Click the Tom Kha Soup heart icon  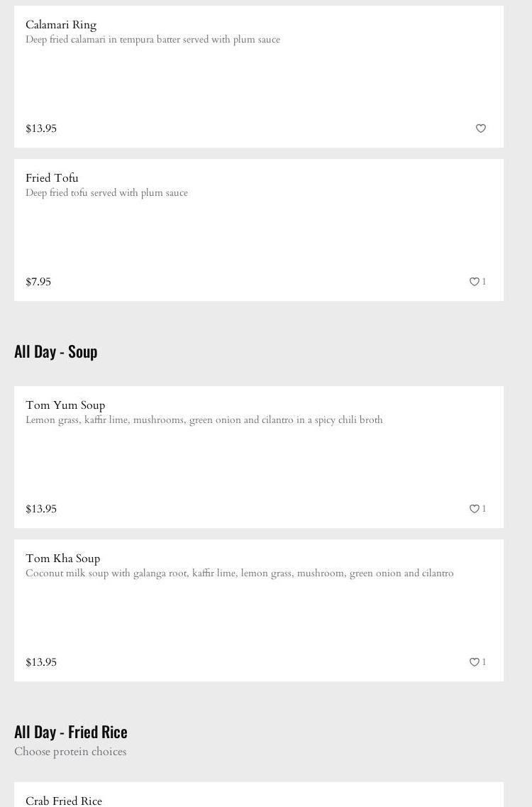point(475,662)
